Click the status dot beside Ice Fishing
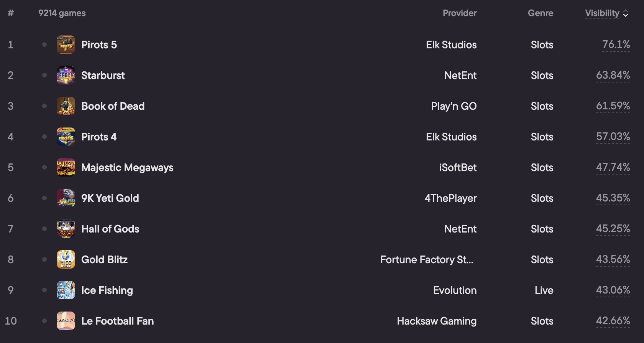The image size is (644, 343). pyautogui.click(x=44, y=290)
